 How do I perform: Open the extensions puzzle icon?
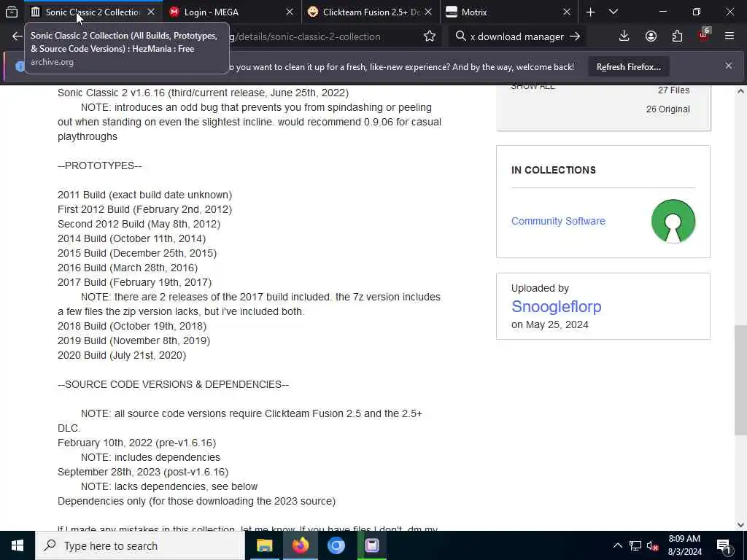(x=678, y=36)
